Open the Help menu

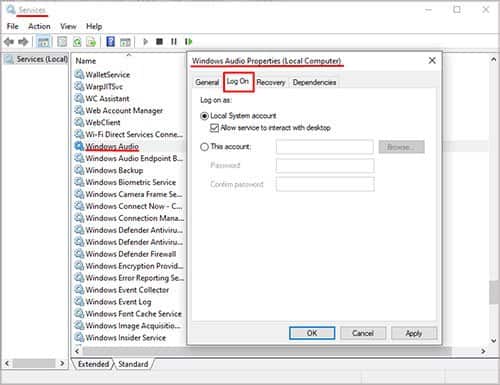click(94, 26)
